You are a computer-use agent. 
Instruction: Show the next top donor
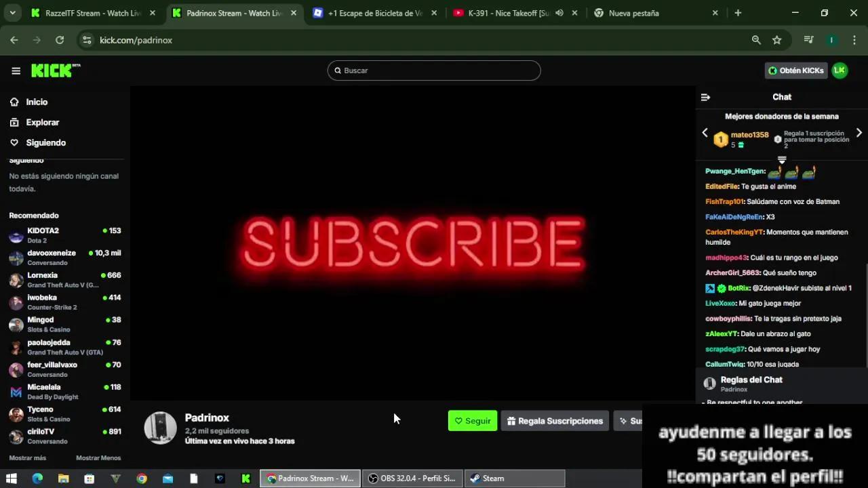click(x=859, y=133)
